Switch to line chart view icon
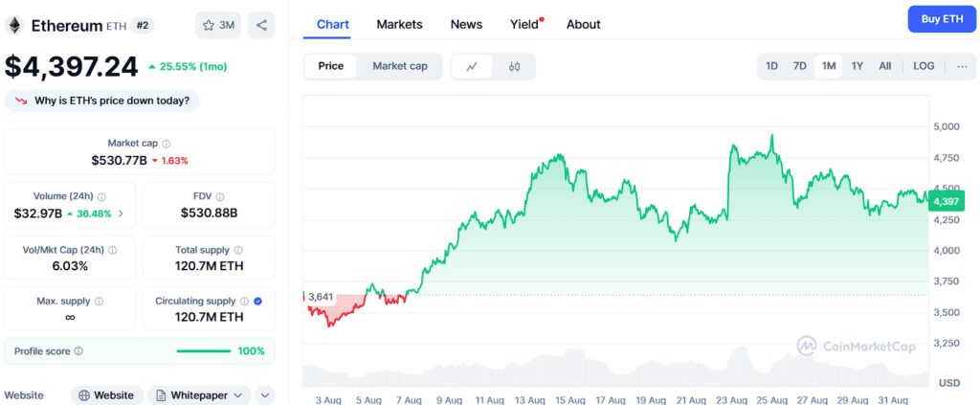Screen dimensions: 980x405 [472, 66]
